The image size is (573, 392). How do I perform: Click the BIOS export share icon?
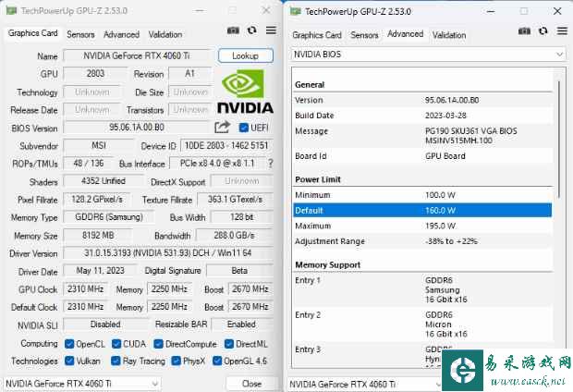222,127
